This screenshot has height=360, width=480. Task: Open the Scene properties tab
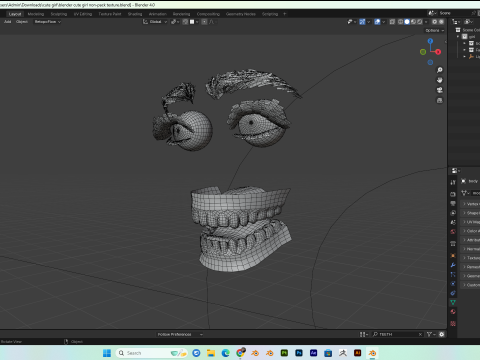[453, 222]
